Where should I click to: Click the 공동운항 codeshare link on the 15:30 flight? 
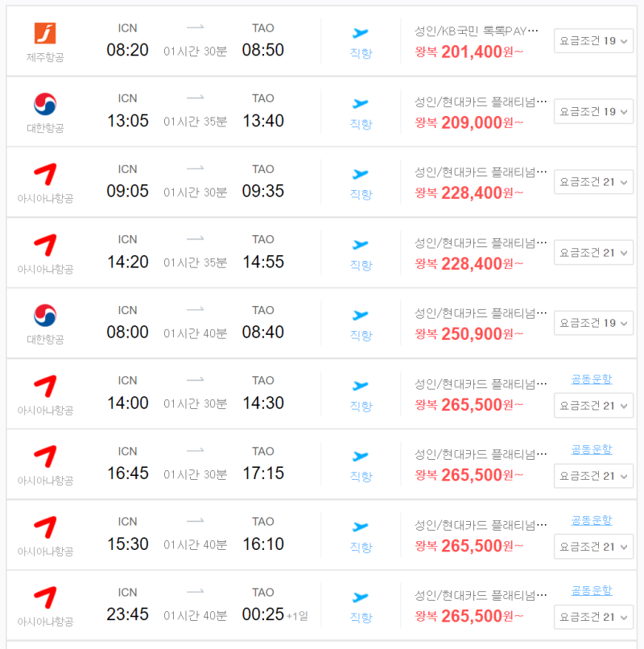(x=592, y=520)
